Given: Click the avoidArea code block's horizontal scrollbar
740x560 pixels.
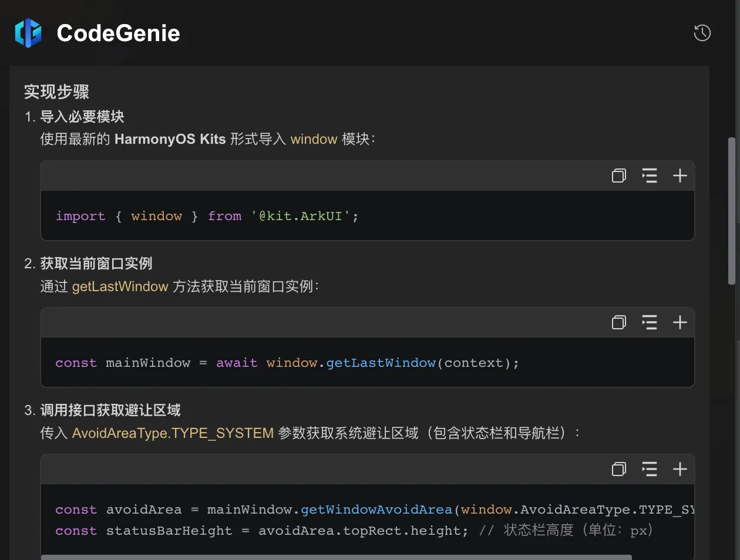Looking at the screenshot, I should pyautogui.click(x=336, y=557).
